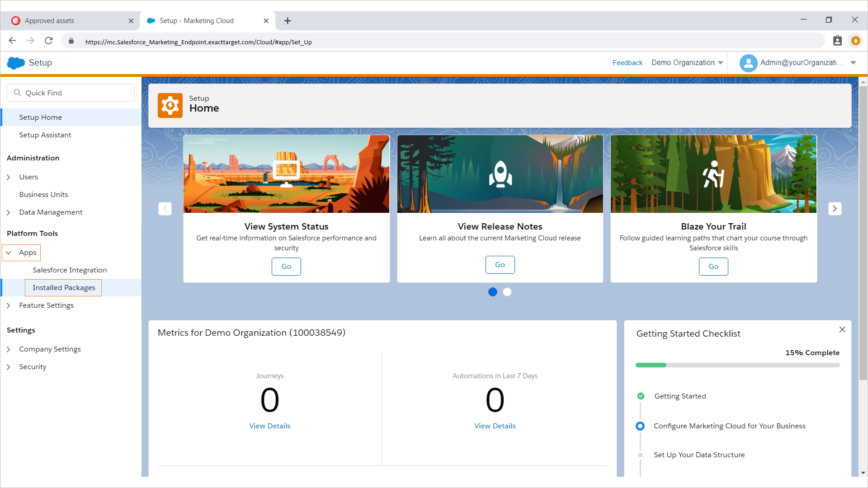Click the hiker image on Blaze Your Trail

[713, 174]
